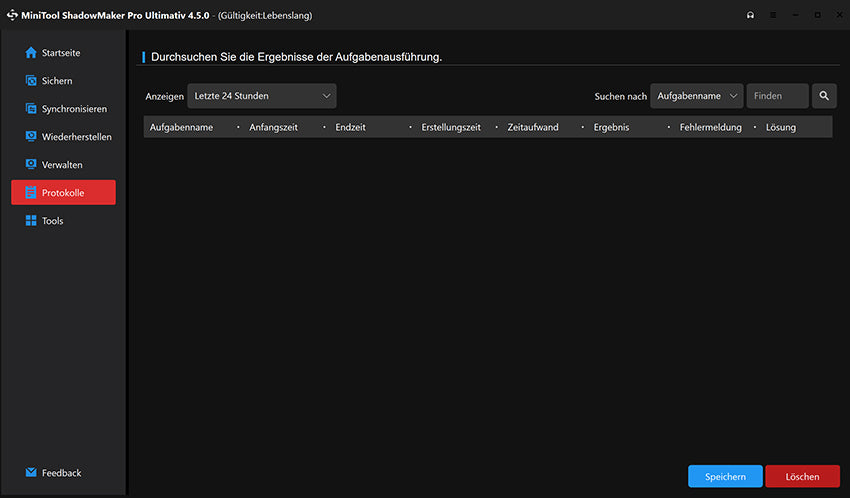The height and width of the screenshot is (498, 850).
Task: Open the Aufgabenname search filter dropdown
Action: (x=697, y=96)
